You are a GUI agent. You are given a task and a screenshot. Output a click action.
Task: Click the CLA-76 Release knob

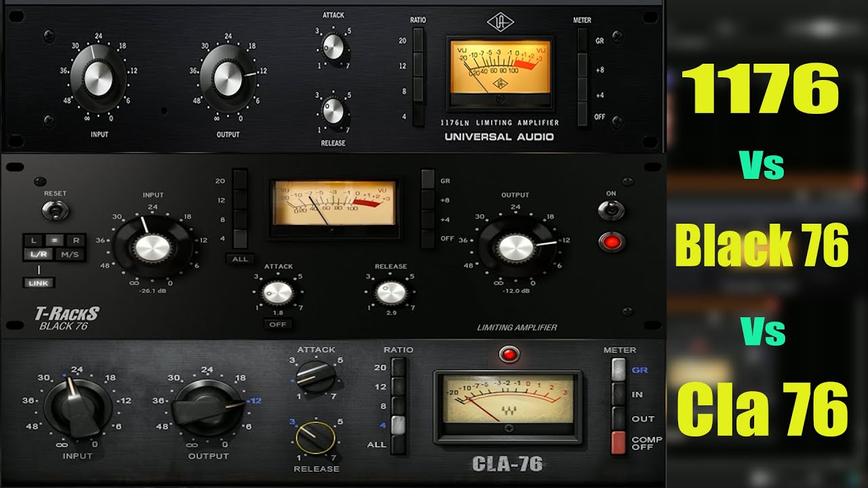pyautogui.click(x=316, y=439)
